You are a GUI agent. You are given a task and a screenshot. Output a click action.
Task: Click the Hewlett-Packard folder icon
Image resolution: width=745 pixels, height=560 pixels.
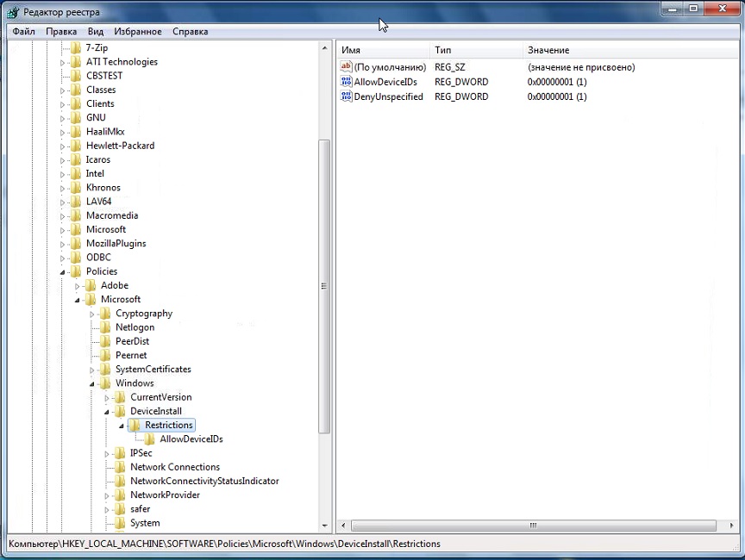pyautogui.click(x=77, y=146)
